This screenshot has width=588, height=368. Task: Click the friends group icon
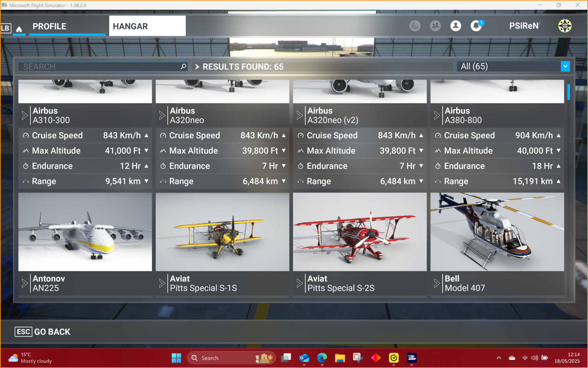click(435, 26)
